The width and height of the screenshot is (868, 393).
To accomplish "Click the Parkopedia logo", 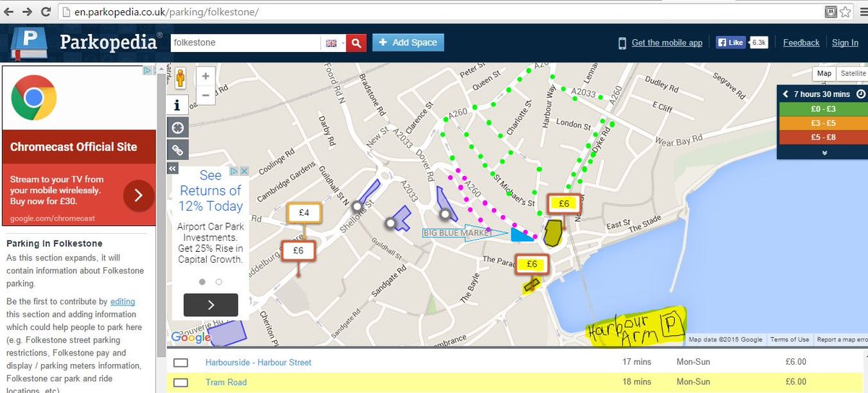I will tap(87, 43).
